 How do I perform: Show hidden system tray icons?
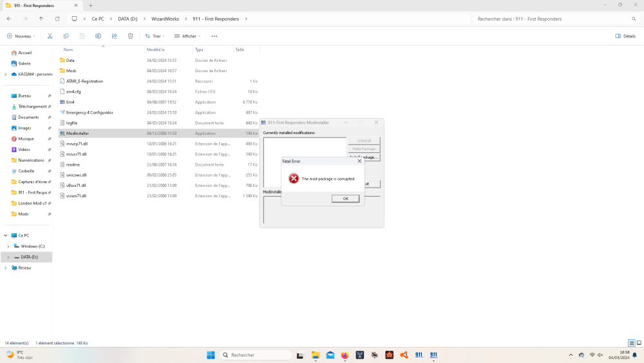coord(571,355)
